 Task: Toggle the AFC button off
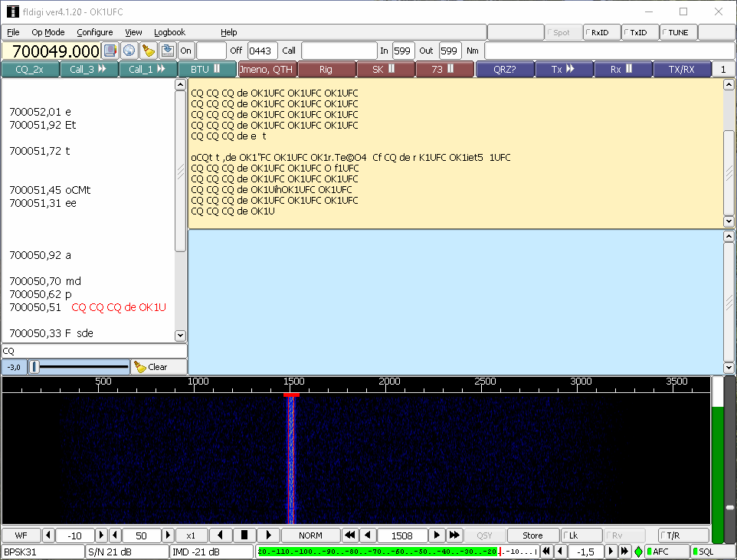[667, 552]
